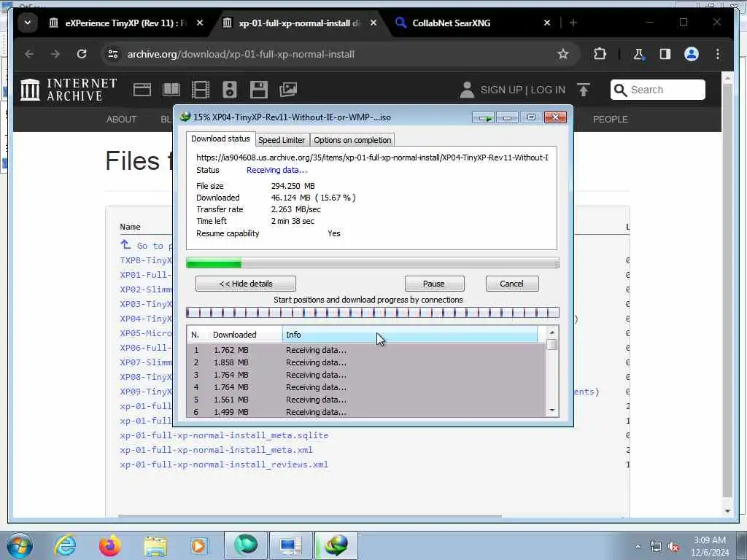Click the taskbar clock showing 3:09 AM

click(709, 546)
